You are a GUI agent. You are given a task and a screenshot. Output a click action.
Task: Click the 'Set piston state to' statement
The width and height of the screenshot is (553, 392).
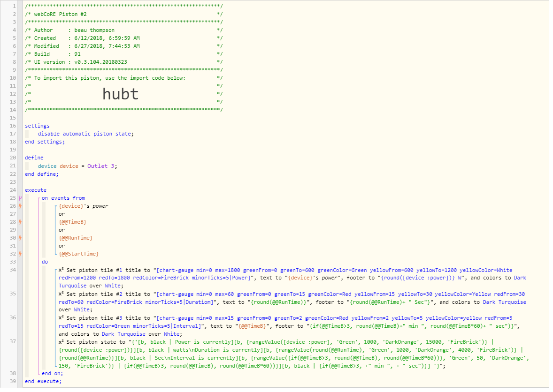(x=294, y=354)
